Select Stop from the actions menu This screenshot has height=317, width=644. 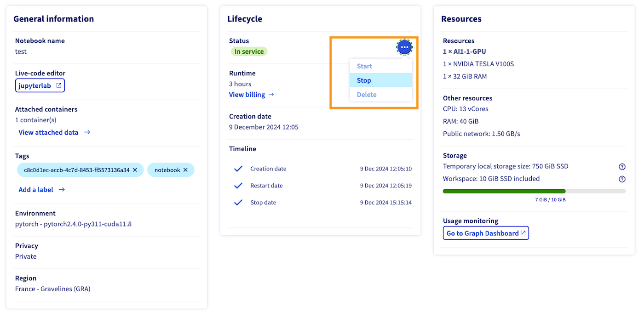[364, 80]
